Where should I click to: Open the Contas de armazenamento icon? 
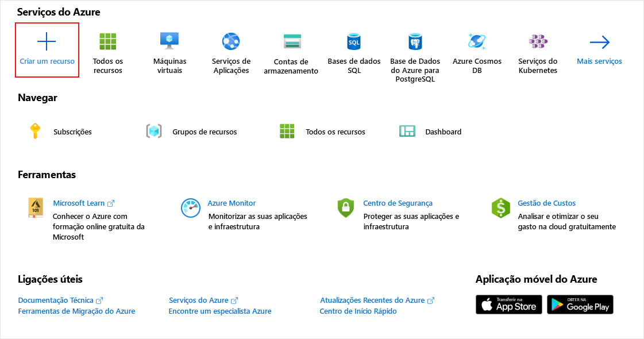tap(292, 42)
